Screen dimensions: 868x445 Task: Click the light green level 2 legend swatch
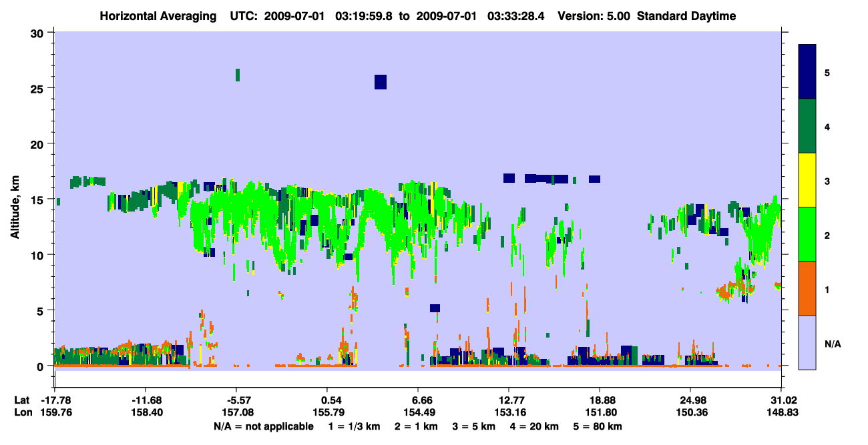pyautogui.click(x=807, y=234)
